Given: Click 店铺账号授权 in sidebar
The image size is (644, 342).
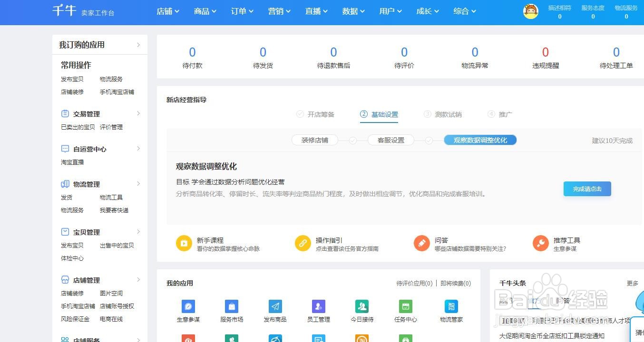Looking at the screenshot, I should coord(117,306).
